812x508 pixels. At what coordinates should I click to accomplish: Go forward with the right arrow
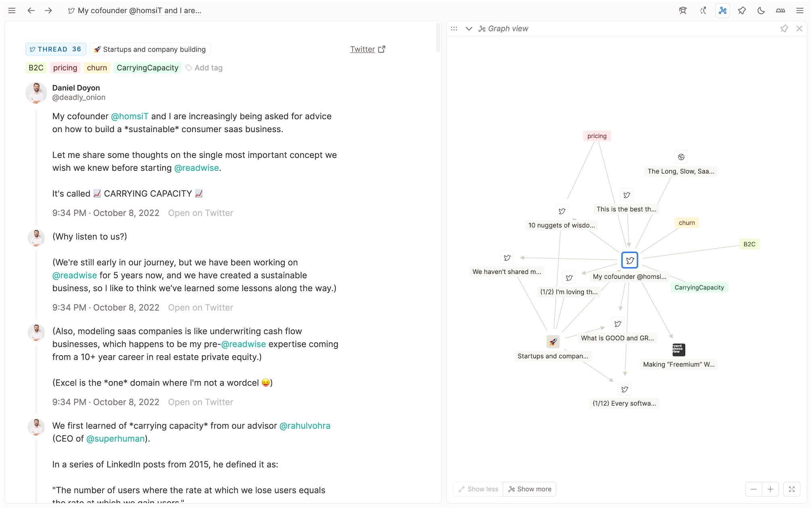(x=48, y=10)
